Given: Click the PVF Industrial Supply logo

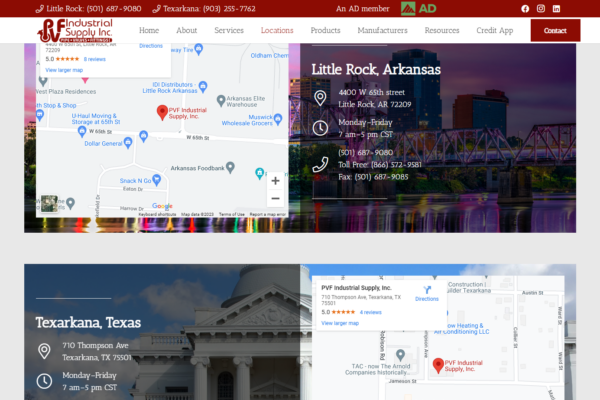Looking at the screenshot, I should pos(75,30).
